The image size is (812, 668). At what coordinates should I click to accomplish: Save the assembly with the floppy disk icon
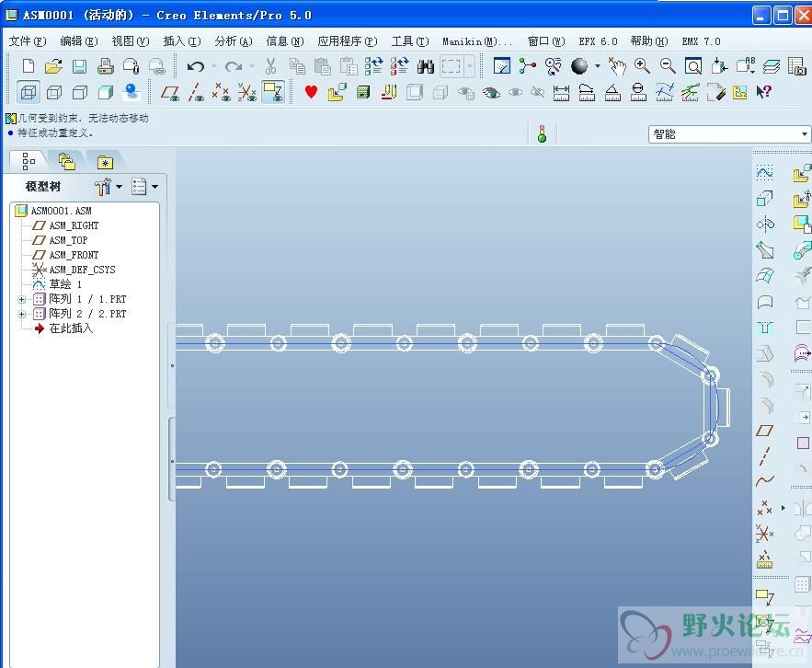coord(79,66)
